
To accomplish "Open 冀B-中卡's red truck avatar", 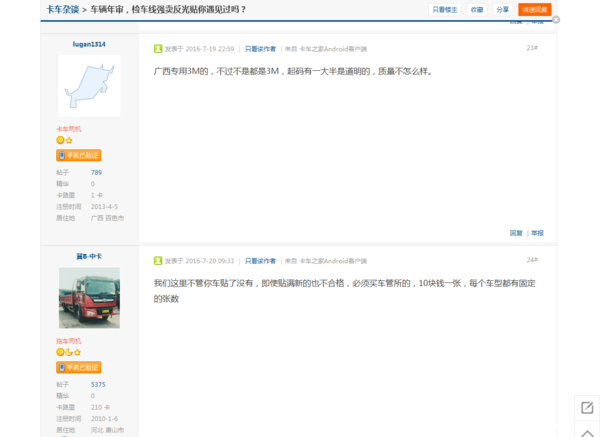I will (89, 297).
